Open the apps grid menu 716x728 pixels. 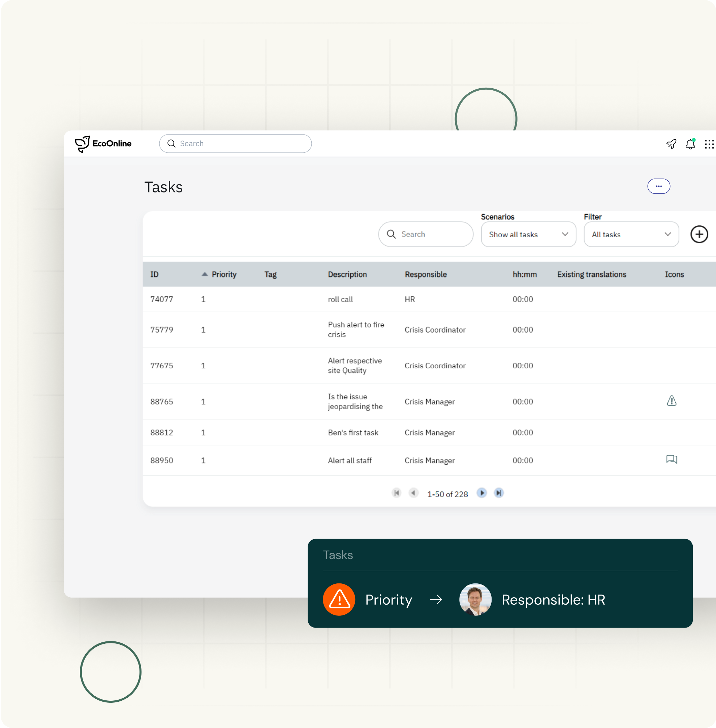709,144
